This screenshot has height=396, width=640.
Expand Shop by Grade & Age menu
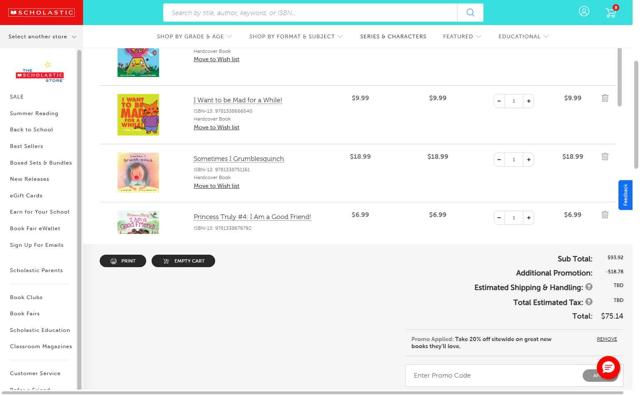point(194,36)
